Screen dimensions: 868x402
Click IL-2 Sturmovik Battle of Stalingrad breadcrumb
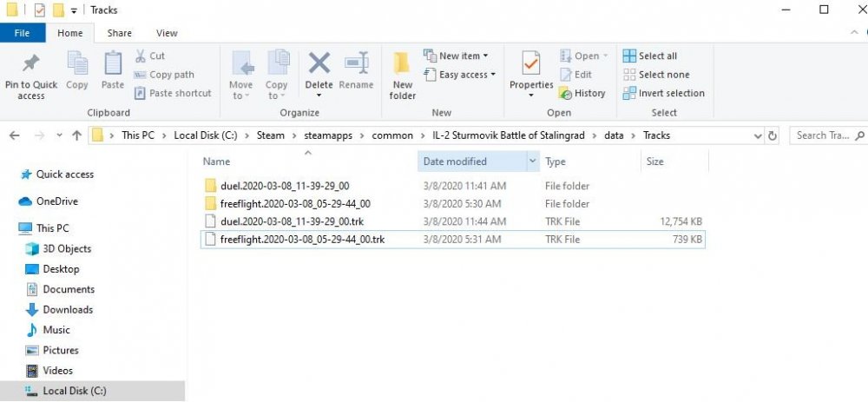(509, 135)
